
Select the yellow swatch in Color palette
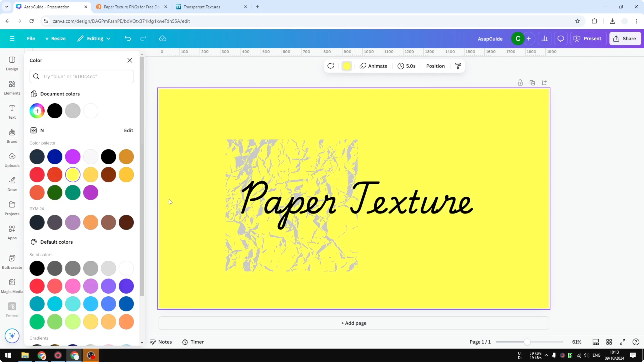(73, 174)
